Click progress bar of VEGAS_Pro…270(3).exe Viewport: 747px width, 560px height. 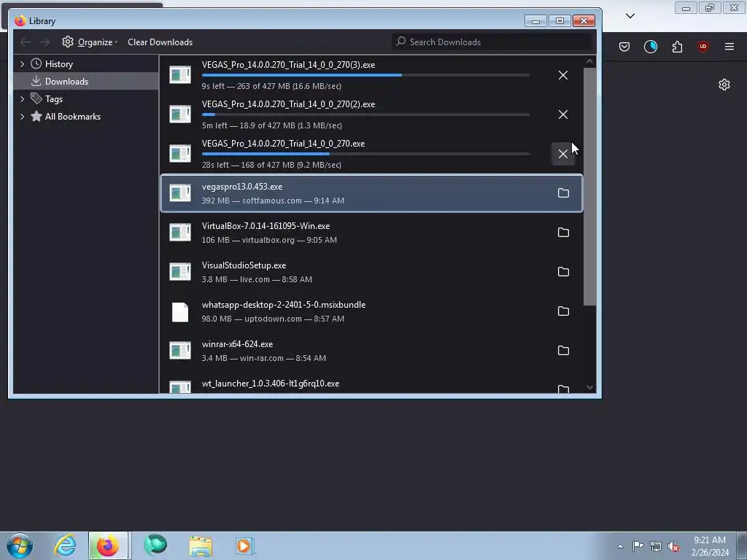[365, 75]
